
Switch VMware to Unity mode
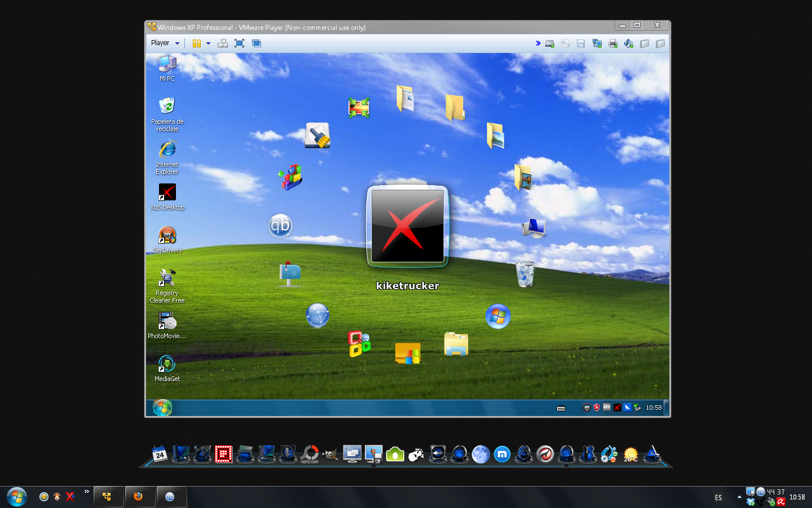pos(257,43)
